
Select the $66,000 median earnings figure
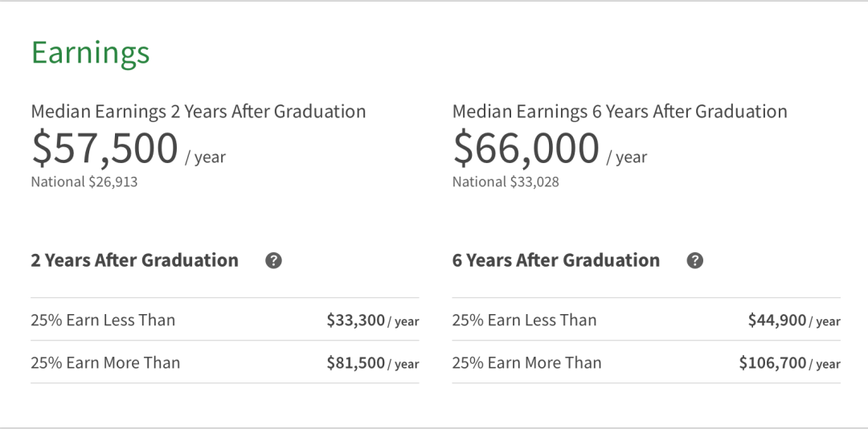526,149
